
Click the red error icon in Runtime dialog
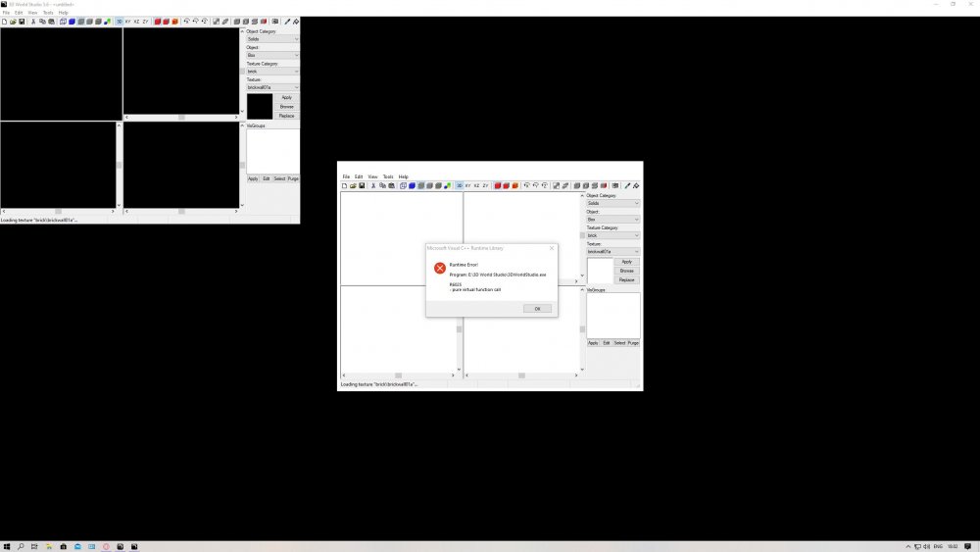(440, 268)
